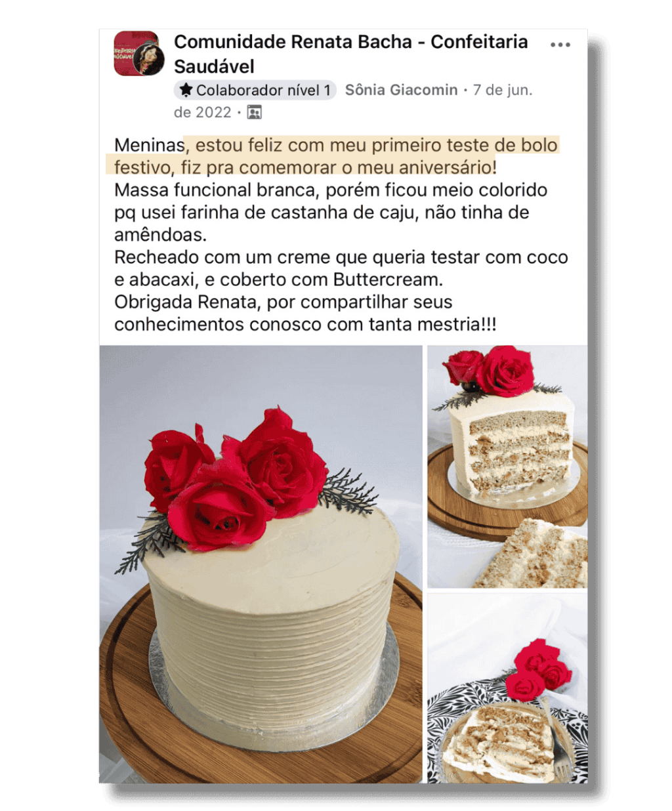Open the sliced cake layers photo
Image resolution: width=672 pixels, height=811 pixels.
pos(507,467)
